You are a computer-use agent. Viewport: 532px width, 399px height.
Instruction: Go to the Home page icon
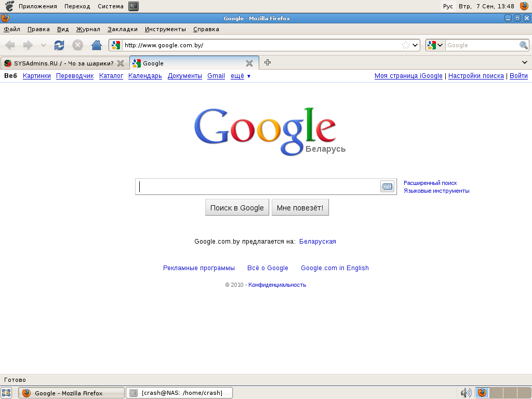click(97, 45)
